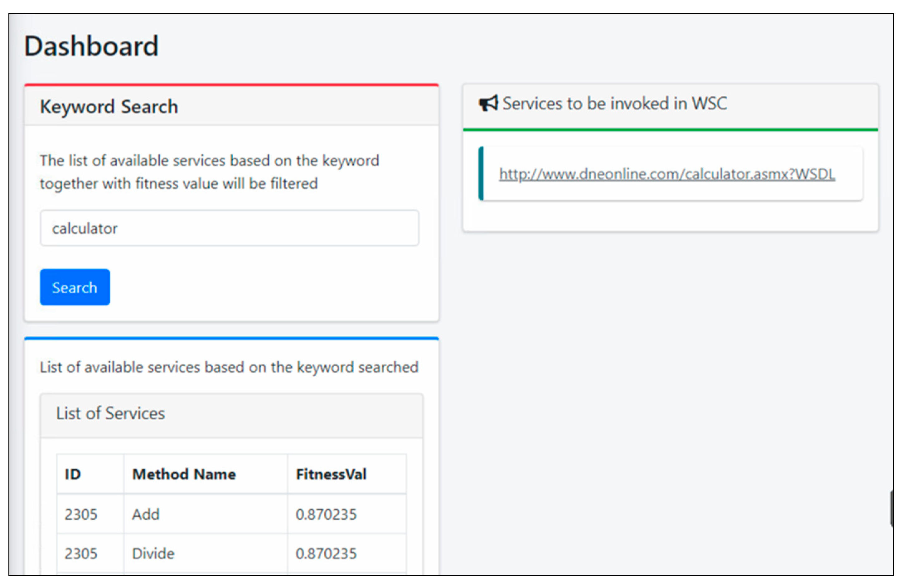
Task: Click the Services to be invoked in WSC title
Action: (x=614, y=103)
